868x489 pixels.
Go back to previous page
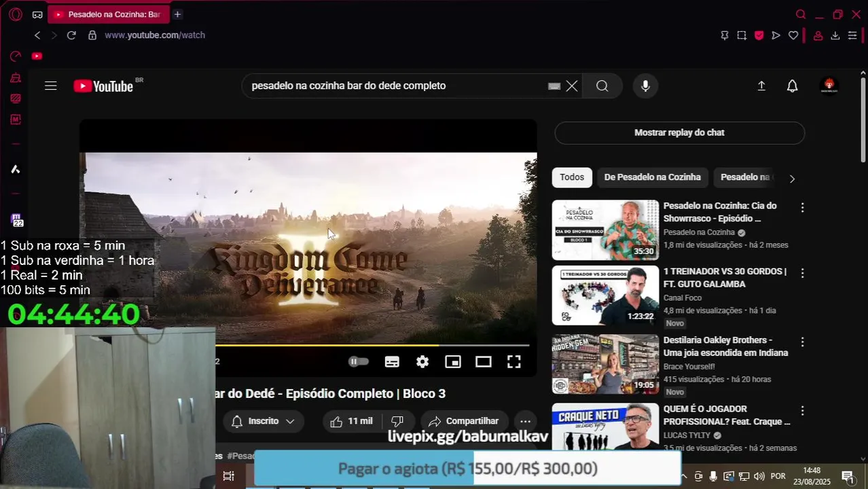point(37,35)
